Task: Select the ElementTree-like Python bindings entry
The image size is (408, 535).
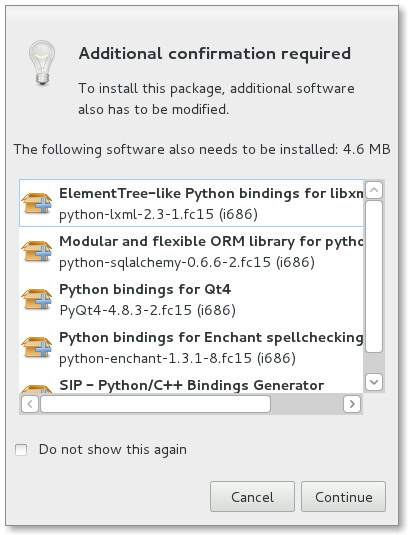Action: [x=191, y=203]
